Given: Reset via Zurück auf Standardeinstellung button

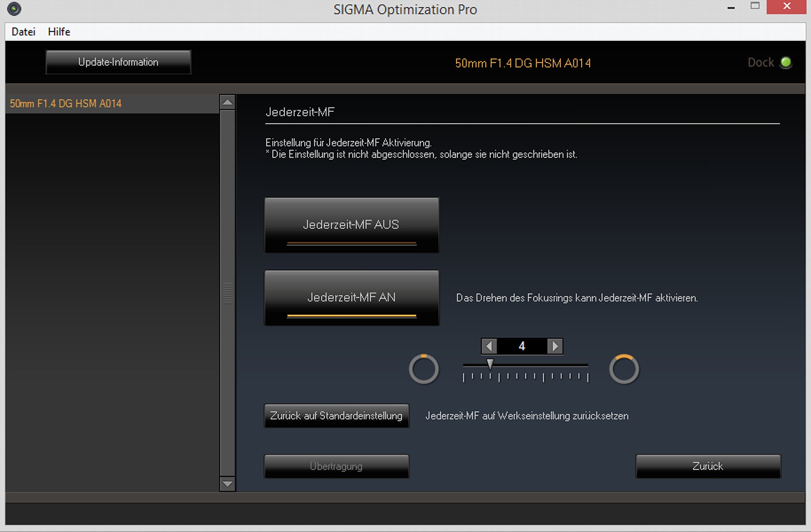Looking at the screenshot, I should 337,416.
